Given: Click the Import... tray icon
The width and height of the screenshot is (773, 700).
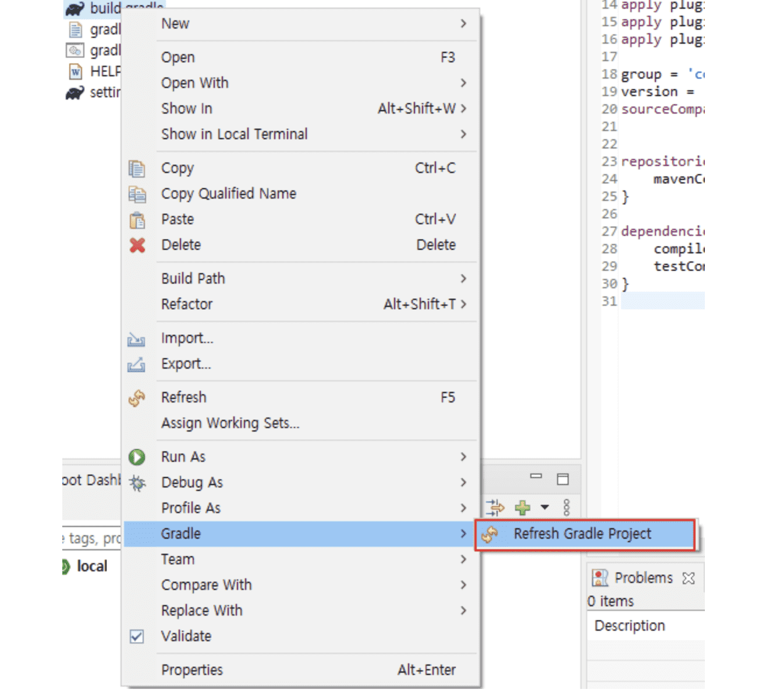Looking at the screenshot, I should (136, 339).
